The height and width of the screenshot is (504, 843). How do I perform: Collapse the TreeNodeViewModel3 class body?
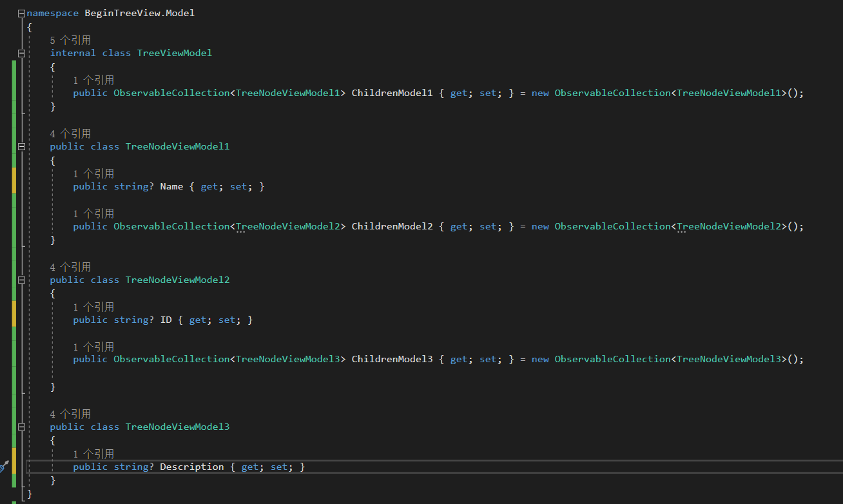coord(20,426)
